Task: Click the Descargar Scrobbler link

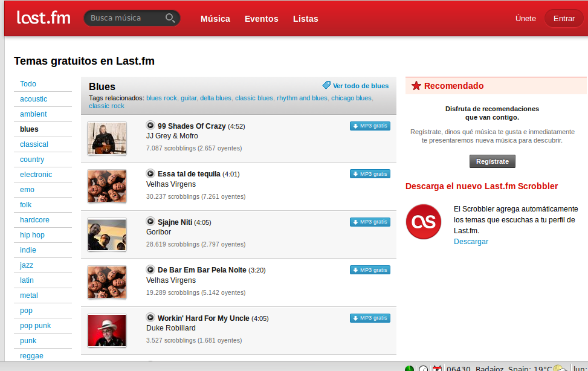Action: (x=471, y=242)
